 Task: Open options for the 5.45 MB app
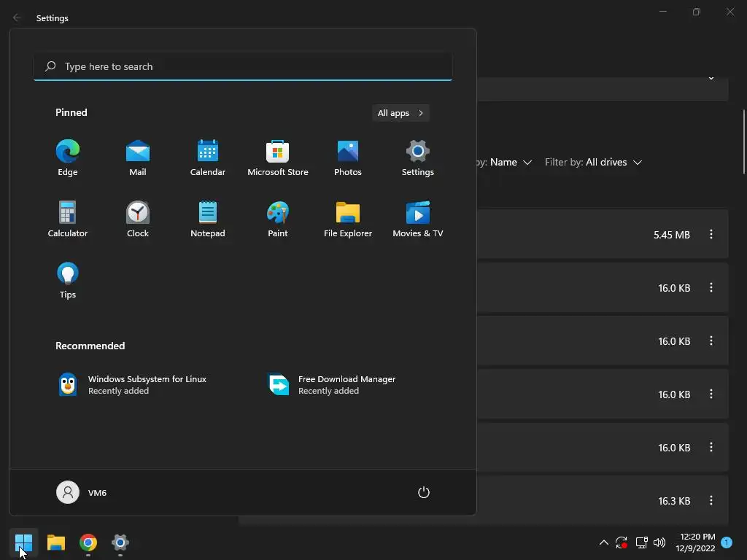pos(711,234)
